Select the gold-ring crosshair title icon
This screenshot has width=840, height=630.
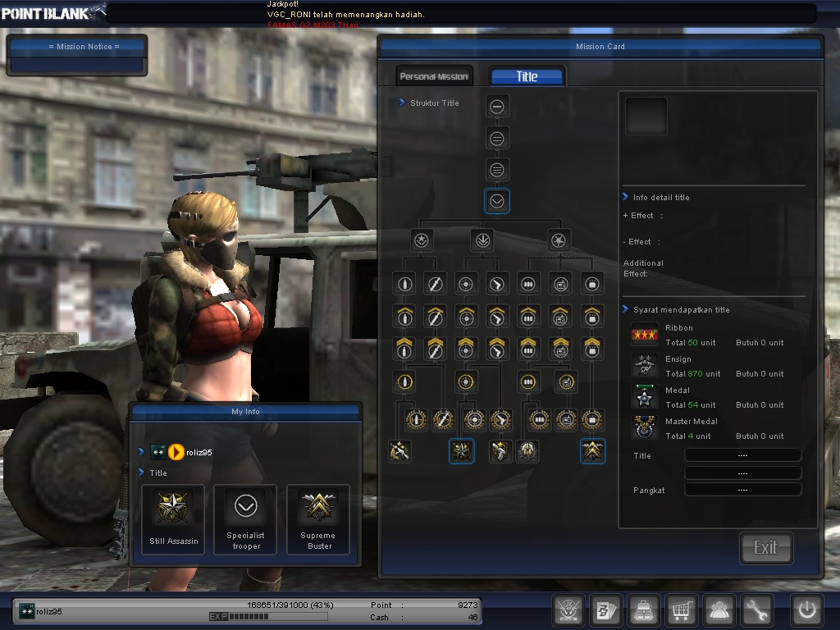466,382
